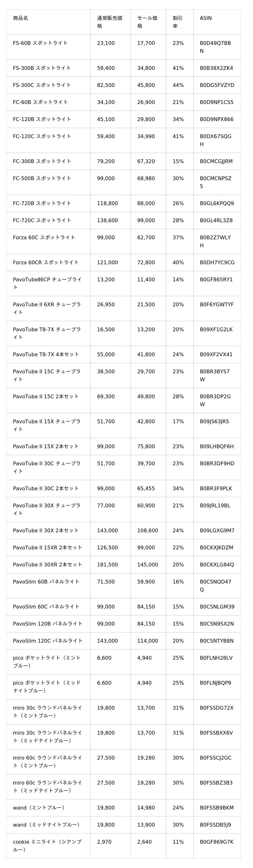The width and height of the screenshot is (253, 868).
Task: Click the 商品名 column header
Action: 21,18
